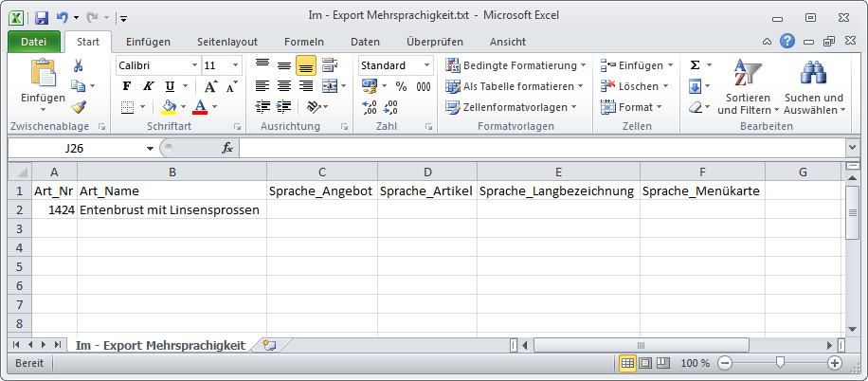The image size is (868, 381).
Task: Switch to Page Layout view icon in status bar
Action: pos(645,363)
